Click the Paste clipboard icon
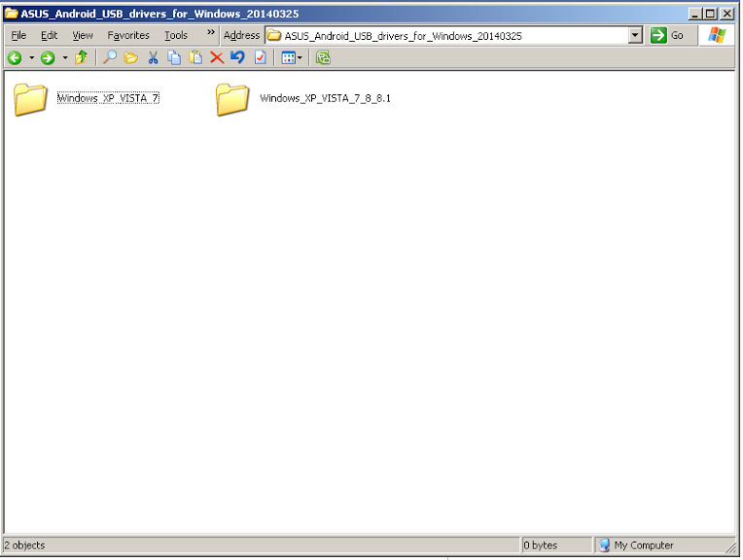743x560 pixels. [195, 57]
